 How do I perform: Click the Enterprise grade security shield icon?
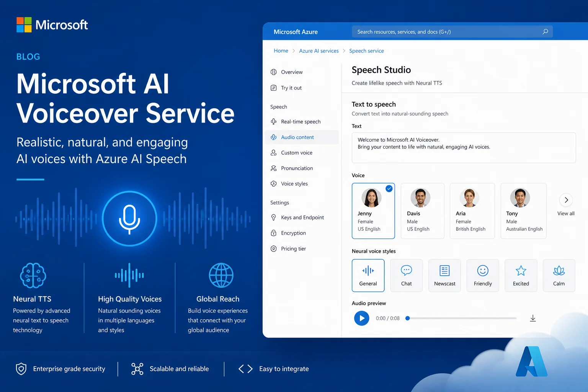click(x=21, y=369)
